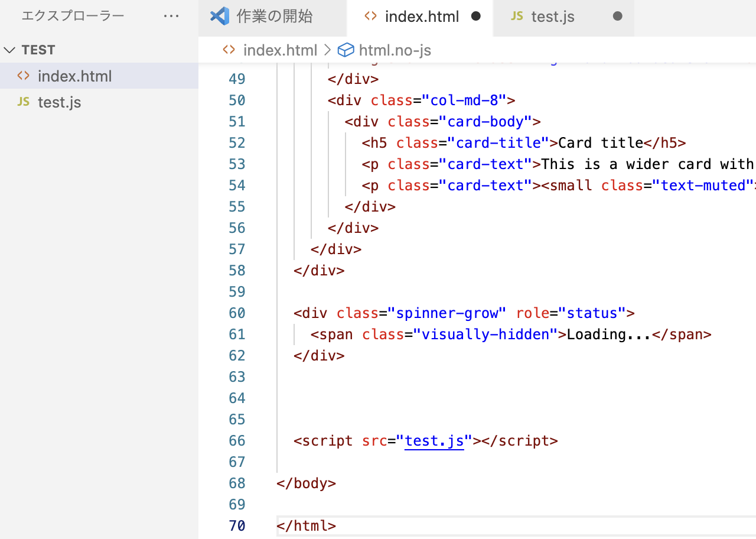Click line number 50 in the gutter
The image size is (756, 539).
pyautogui.click(x=237, y=100)
